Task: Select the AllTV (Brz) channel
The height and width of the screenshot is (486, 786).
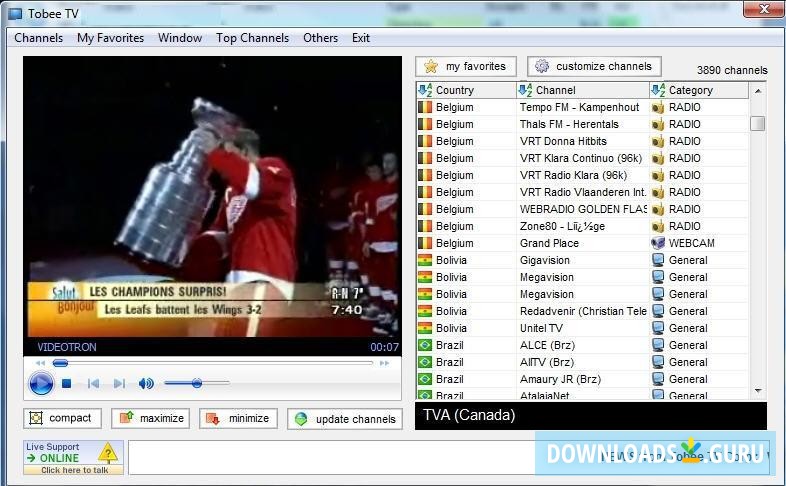Action: click(x=582, y=363)
